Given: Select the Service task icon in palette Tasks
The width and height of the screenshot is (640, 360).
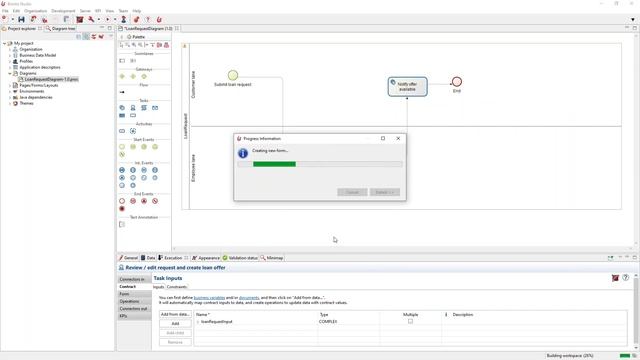Looking at the screenshot, I should pos(122,108).
